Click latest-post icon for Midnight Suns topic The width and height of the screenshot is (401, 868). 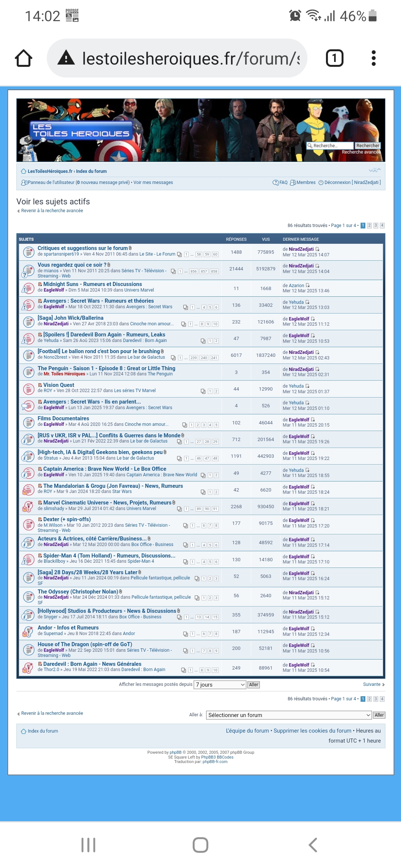tap(307, 285)
